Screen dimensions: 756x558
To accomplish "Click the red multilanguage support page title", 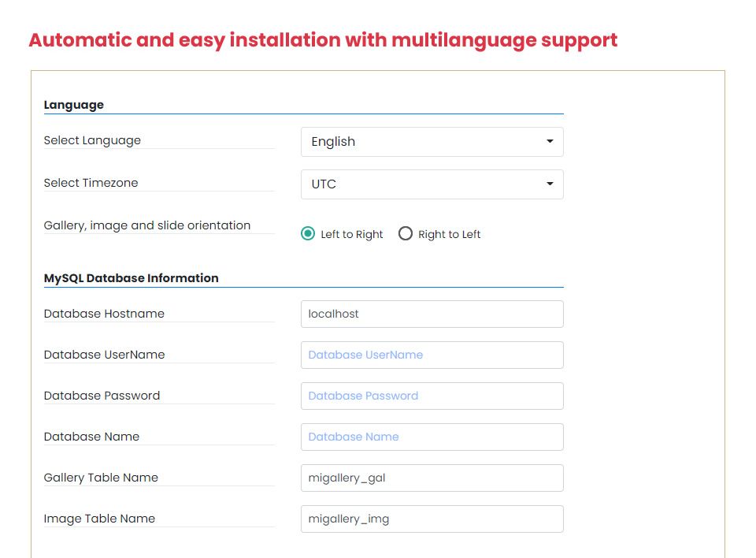I will coord(323,40).
